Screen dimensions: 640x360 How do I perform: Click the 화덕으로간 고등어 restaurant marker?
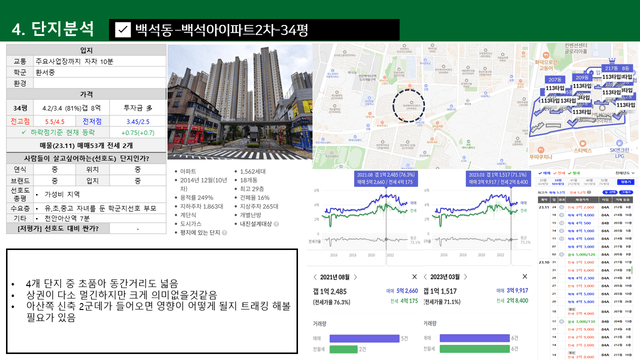click(546, 56)
